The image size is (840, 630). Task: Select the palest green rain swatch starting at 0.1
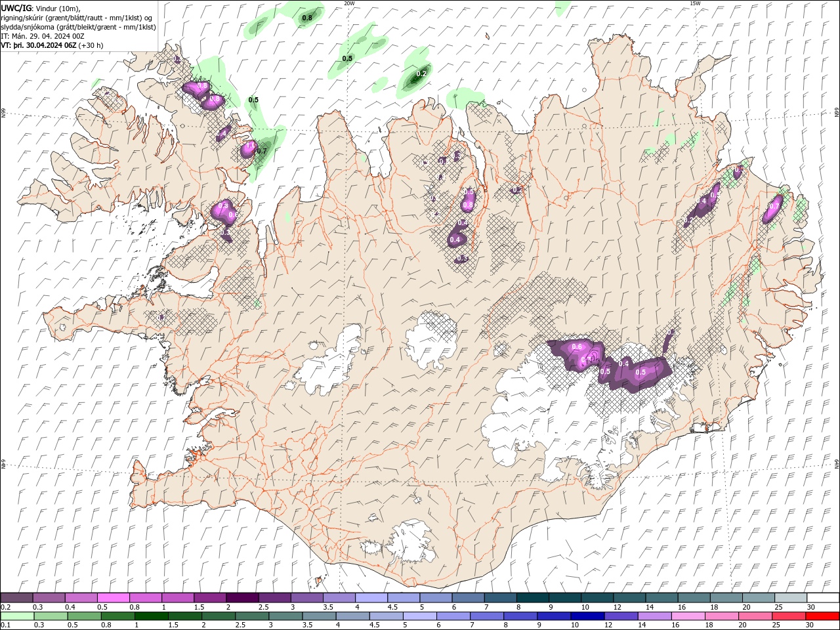17,616
